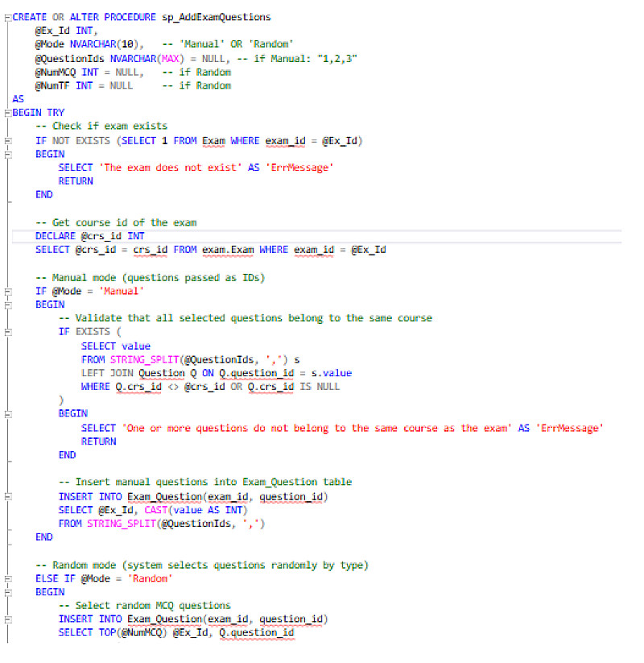Click the DECLARE @crs_id INT line
The width and height of the screenshot is (644, 663).
coord(89,236)
